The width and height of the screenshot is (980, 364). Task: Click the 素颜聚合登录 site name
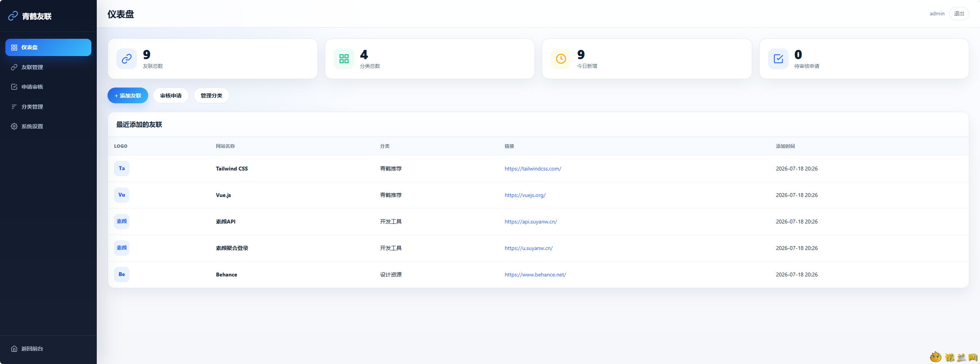pos(232,248)
